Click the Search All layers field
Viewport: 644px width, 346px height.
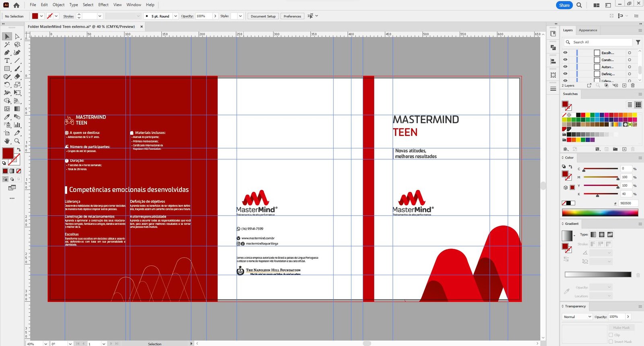coord(598,42)
